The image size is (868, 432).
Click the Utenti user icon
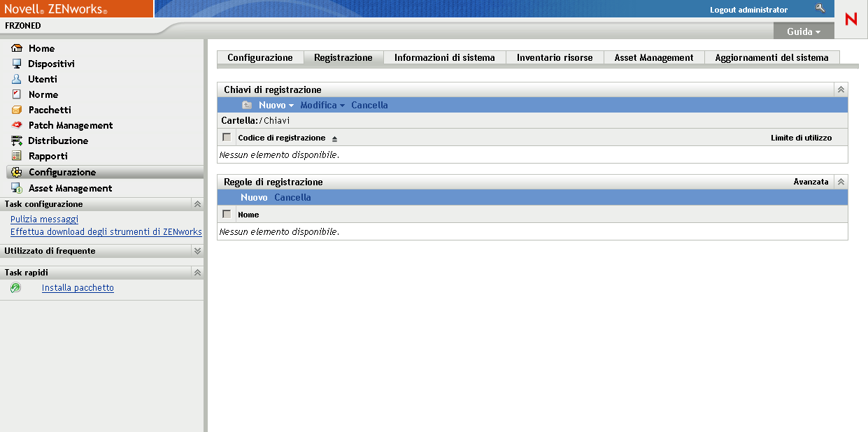[x=16, y=79]
